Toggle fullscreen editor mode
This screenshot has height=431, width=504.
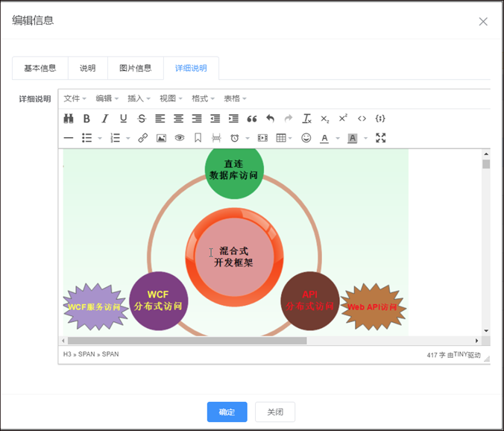click(380, 138)
